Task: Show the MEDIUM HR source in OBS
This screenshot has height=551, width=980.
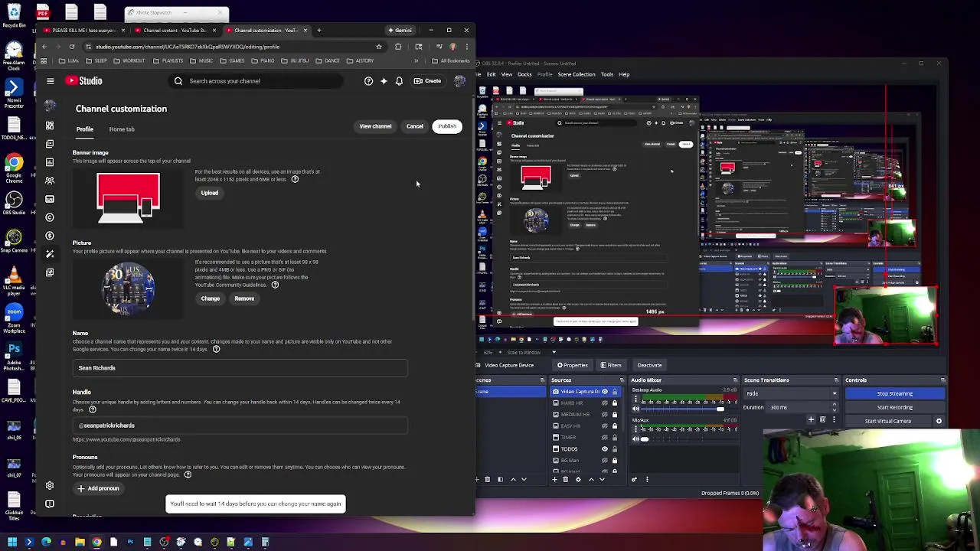Action: [605, 415]
